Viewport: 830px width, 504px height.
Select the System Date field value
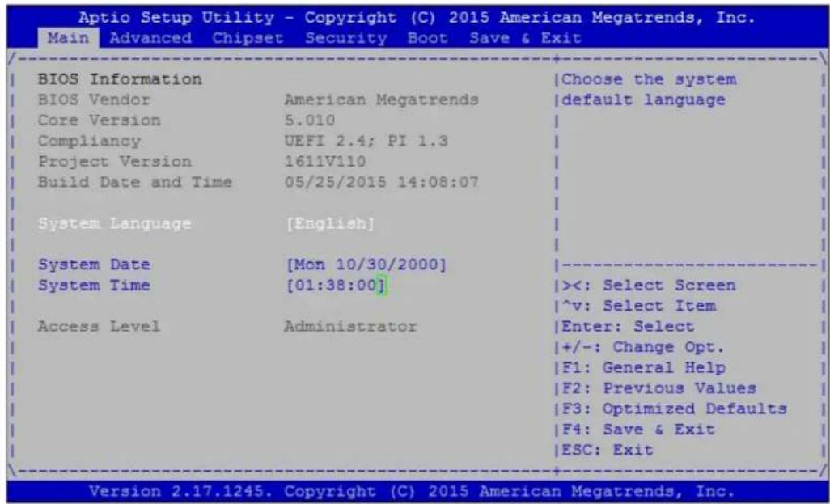pyautogui.click(x=366, y=265)
